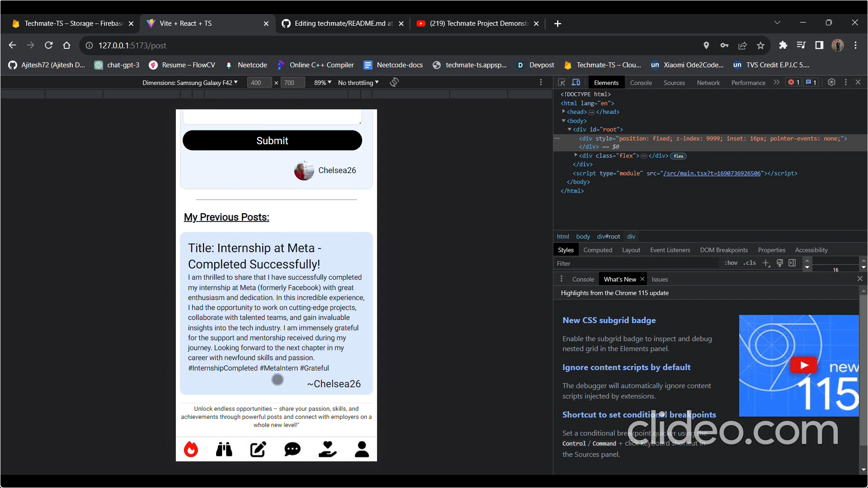
Task: Open the No throttling dropdown
Action: 358,83
